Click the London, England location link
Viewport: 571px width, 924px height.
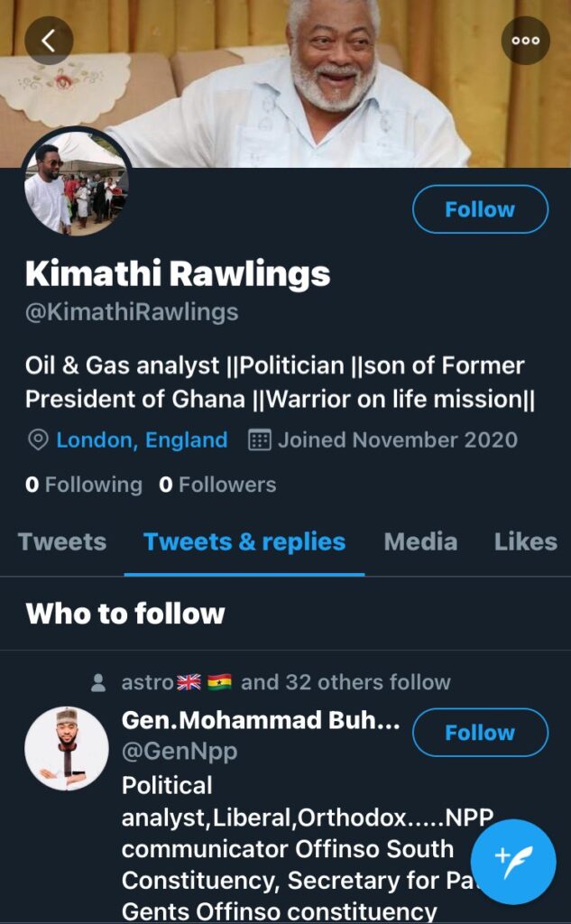142,440
